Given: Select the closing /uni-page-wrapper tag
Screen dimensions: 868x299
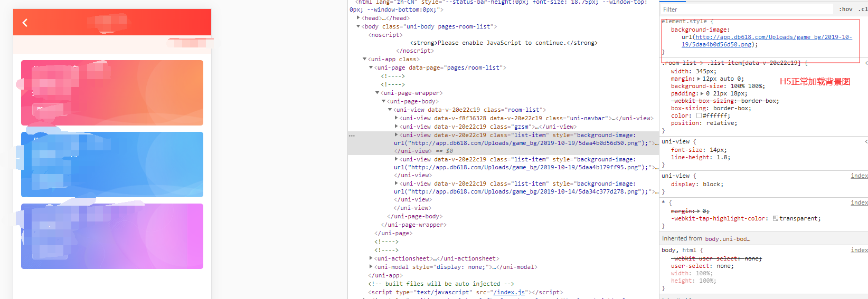Looking at the screenshot, I should (414, 225).
